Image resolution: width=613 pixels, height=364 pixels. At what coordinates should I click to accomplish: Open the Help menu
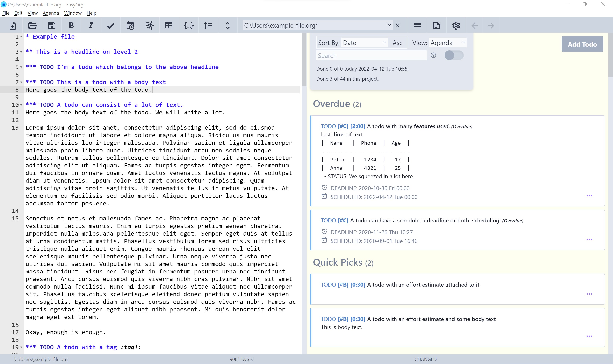[92, 13]
